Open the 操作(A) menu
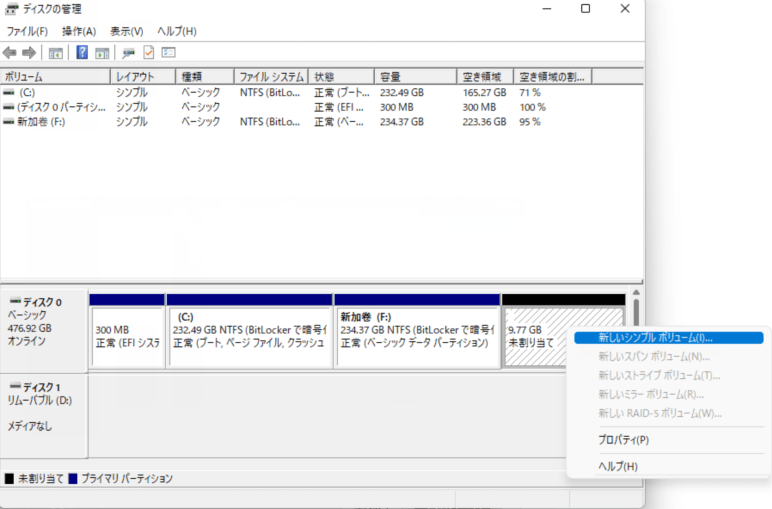Viewport: 772px width, 509px height. pos(79,31)
